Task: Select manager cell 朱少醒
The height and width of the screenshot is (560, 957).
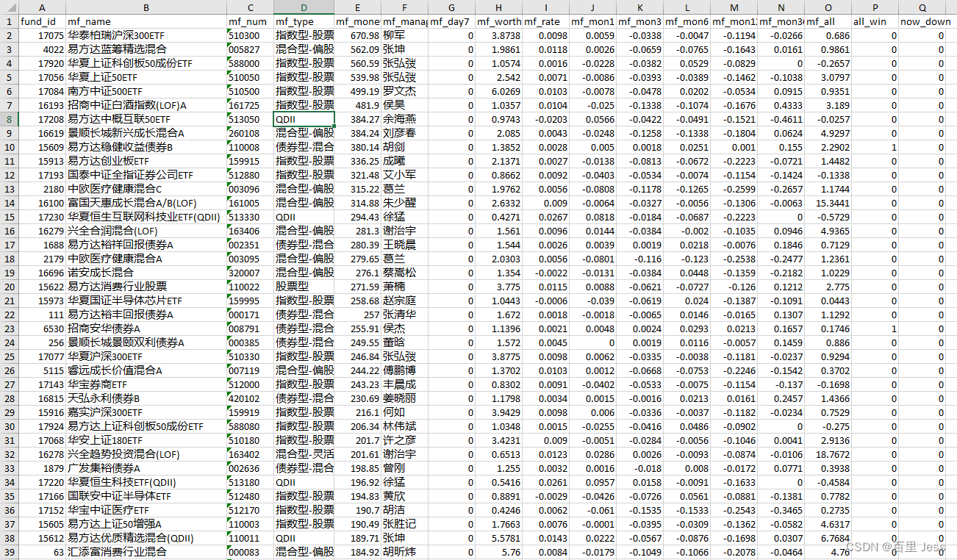Action: [x=404, y=203]
